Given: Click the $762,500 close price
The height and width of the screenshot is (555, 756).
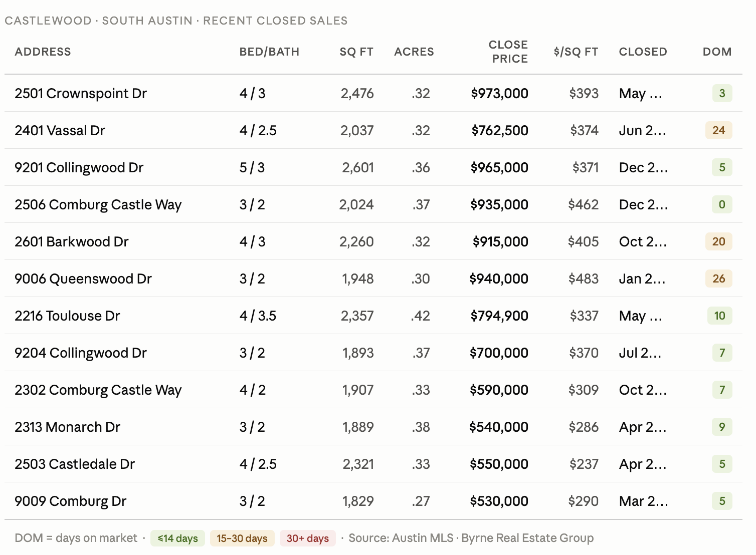Looking at the screenshot, I should (x=500, y=130).
